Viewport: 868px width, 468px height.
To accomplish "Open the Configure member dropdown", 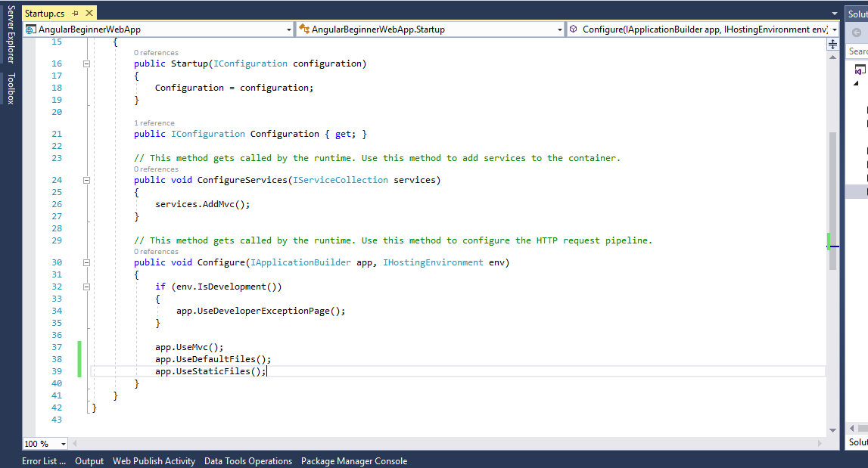I will coord(833,29).
